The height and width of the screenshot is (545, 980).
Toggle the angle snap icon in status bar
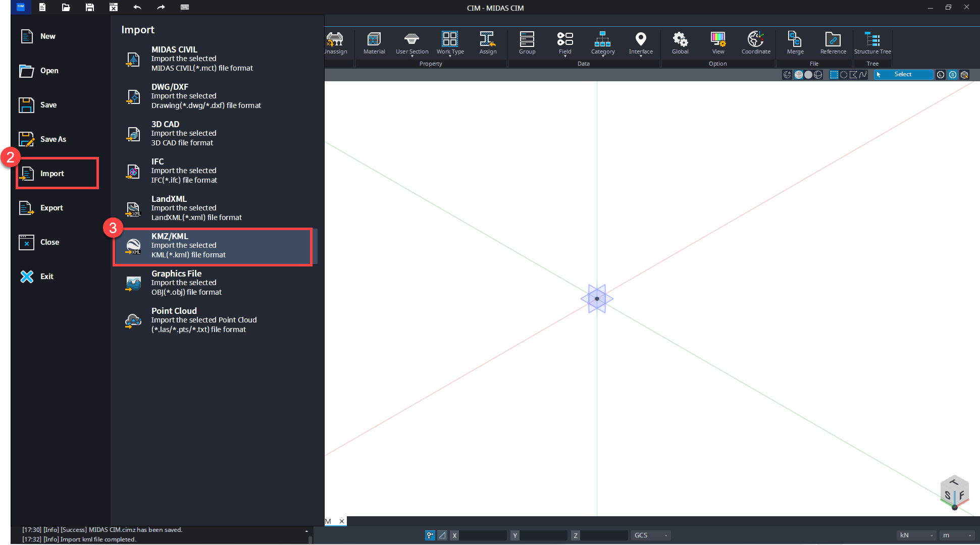[442, 535]
